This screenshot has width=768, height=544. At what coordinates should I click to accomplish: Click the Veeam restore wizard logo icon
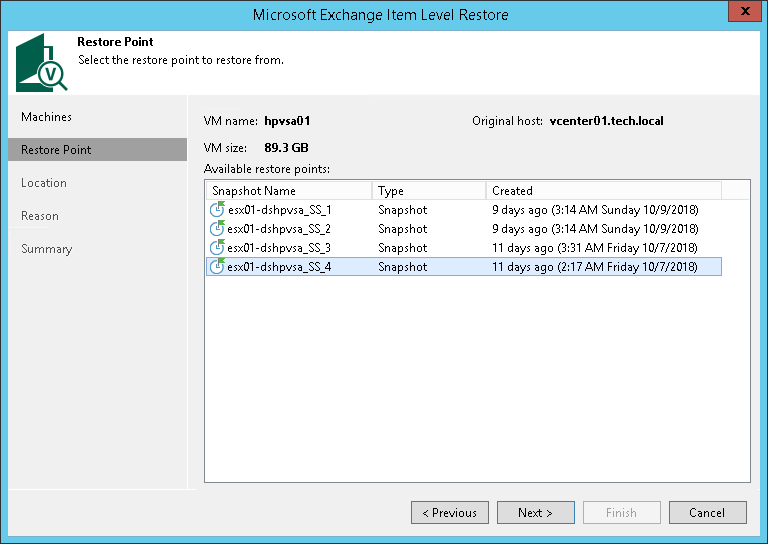pos(41,62)
